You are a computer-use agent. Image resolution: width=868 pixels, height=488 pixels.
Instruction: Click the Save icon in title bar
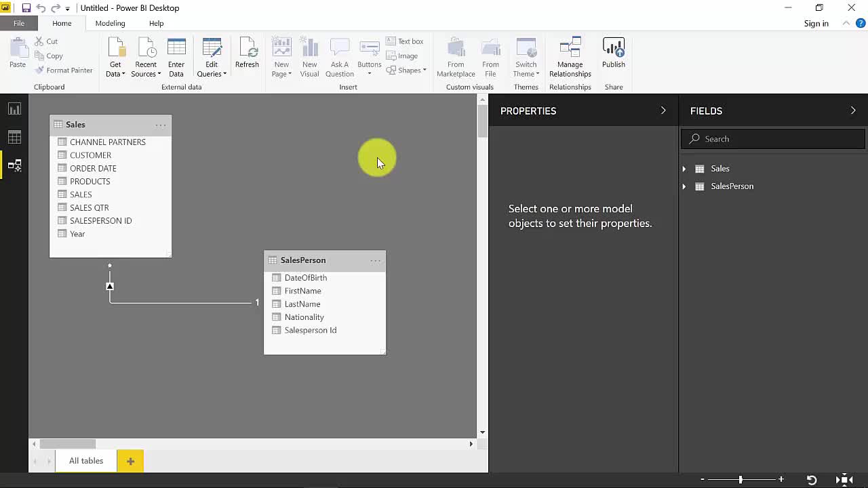(x=26, y=8)
